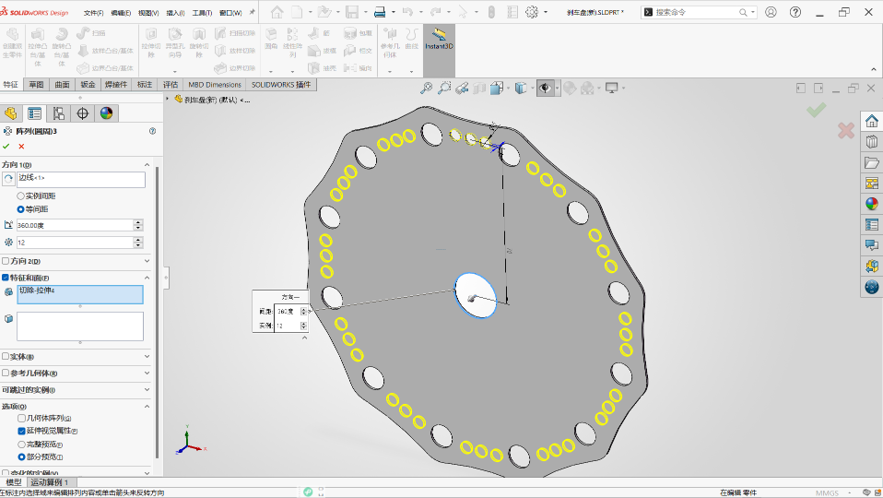Open the Design Library icon in task pane
The image size is (883, 498).
click(x=872, y=141)
